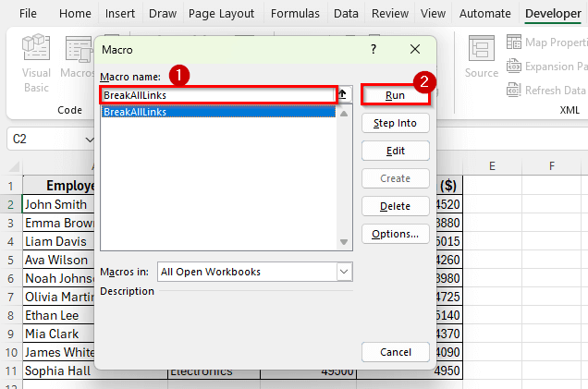Click the Ava Wilson cell
This screenshot has height=389, width=588.
58,260
